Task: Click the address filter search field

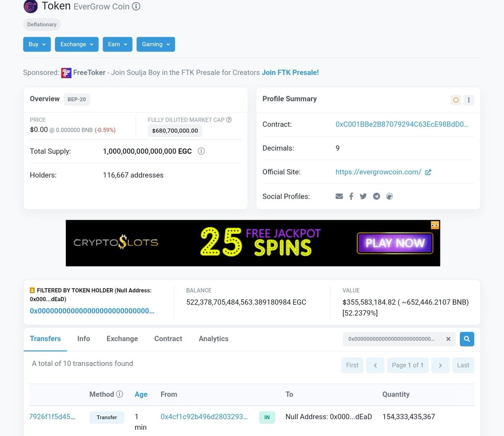Action: coord(392,339)
